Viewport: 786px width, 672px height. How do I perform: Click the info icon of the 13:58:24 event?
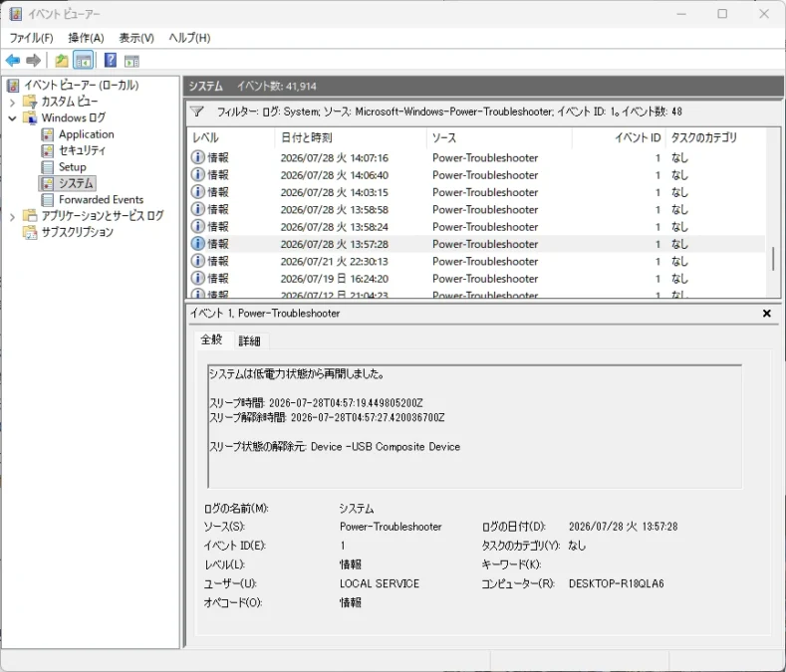pyautogui.click(x=198, y=227)
